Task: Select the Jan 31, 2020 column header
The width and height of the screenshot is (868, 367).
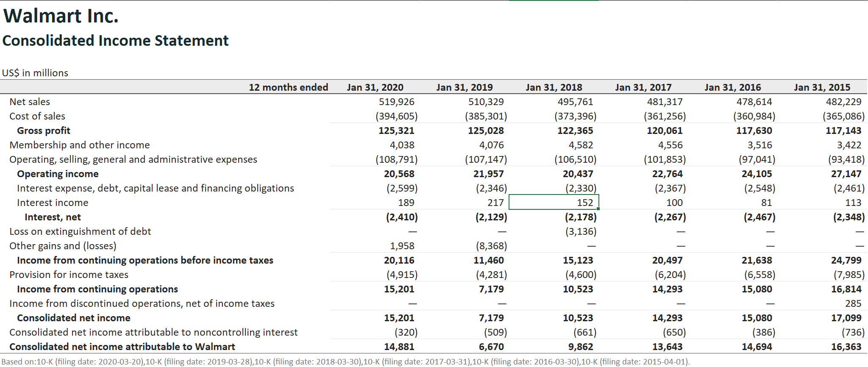Action: point(375,87)
